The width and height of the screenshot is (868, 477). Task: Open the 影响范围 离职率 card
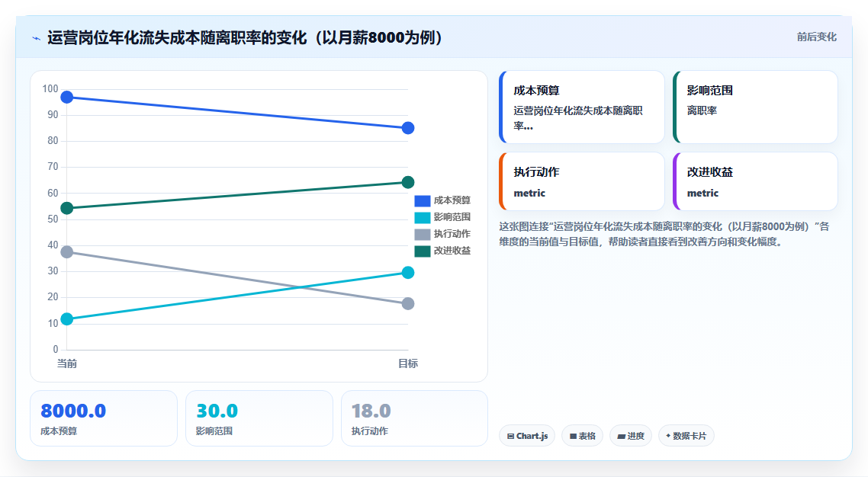pos(755,107)
